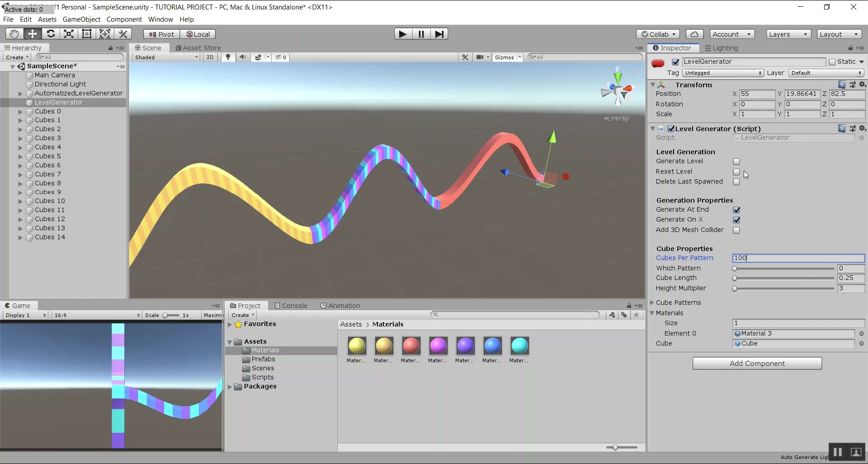
Task: Switch to the Lighting tab
Action: coord(722,48)
